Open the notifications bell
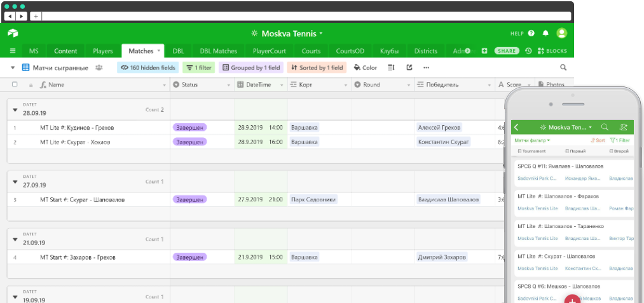Screen dimensions: 644x303 click(x=545, y=33)
